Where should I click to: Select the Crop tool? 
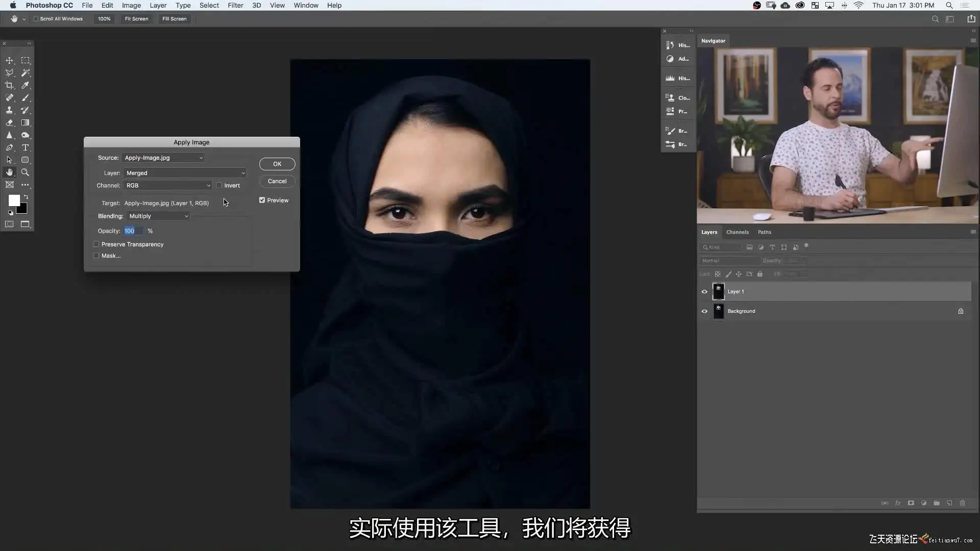point(9,85)
